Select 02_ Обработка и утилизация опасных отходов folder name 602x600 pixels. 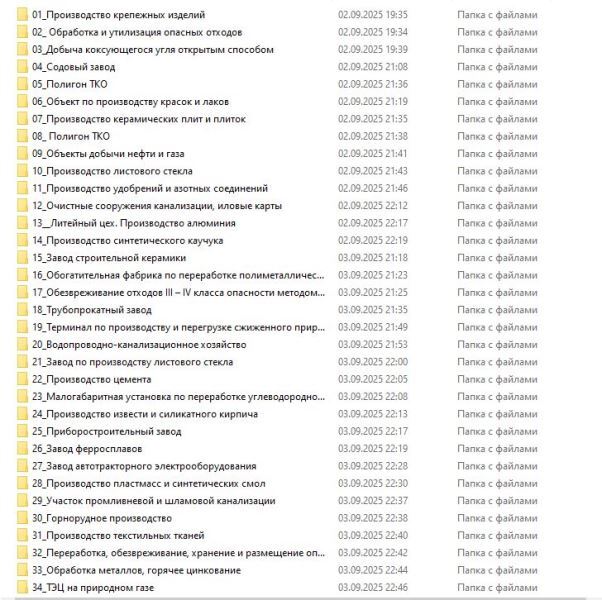pyautogui.click(x=137, y=32)
